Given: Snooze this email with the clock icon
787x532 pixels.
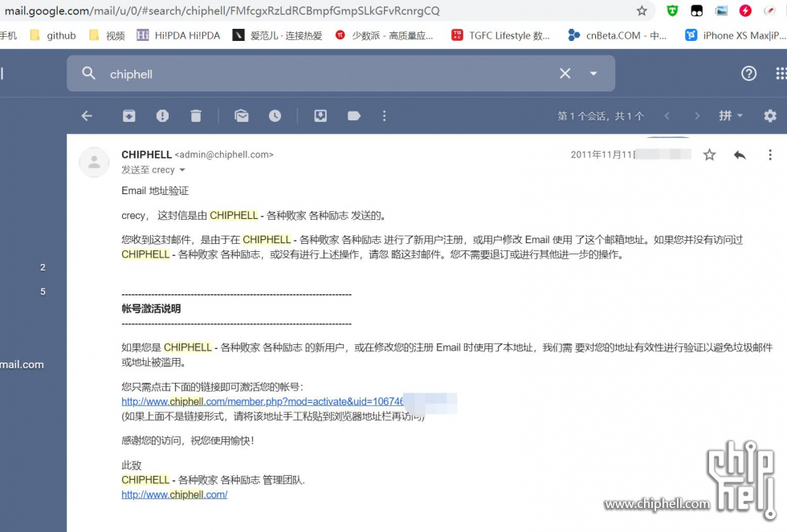Looking at the screenshot, I should pos(275,116).
